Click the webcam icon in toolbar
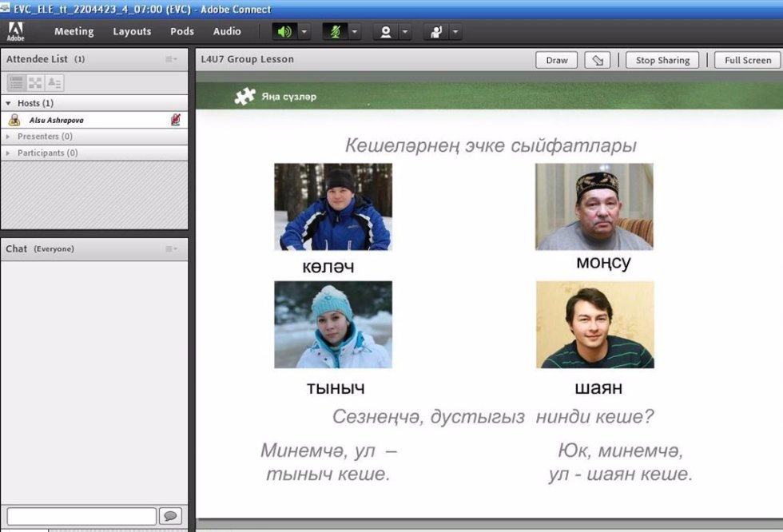 point(387,32)
